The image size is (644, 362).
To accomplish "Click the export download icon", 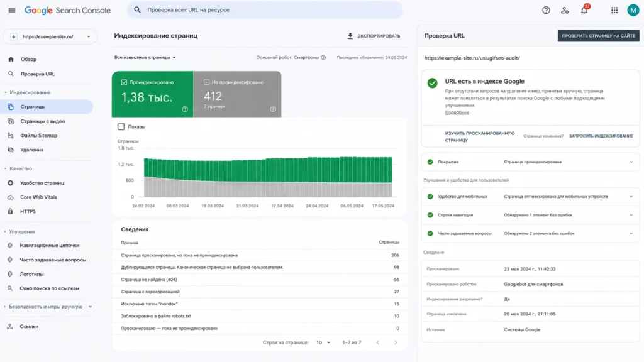I will pos(350,36).
